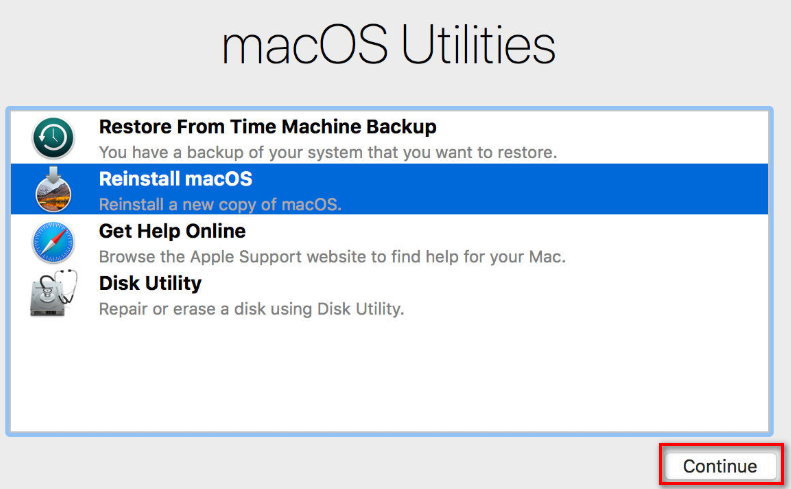Click "Reinstall a new copy of macOS" text
The height and width of the screenshot is (489, 791).
pyautogui.click(x=220, y=205)
